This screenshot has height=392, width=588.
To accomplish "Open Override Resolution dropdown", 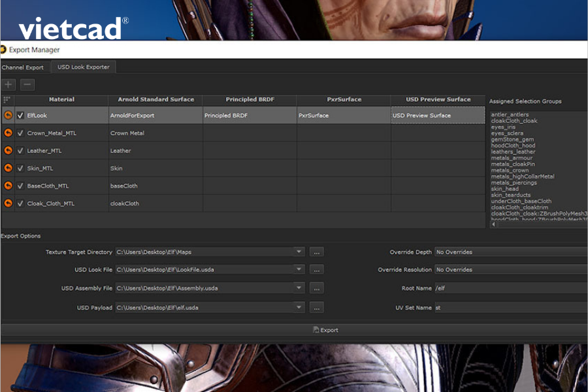I will point(511,270).
